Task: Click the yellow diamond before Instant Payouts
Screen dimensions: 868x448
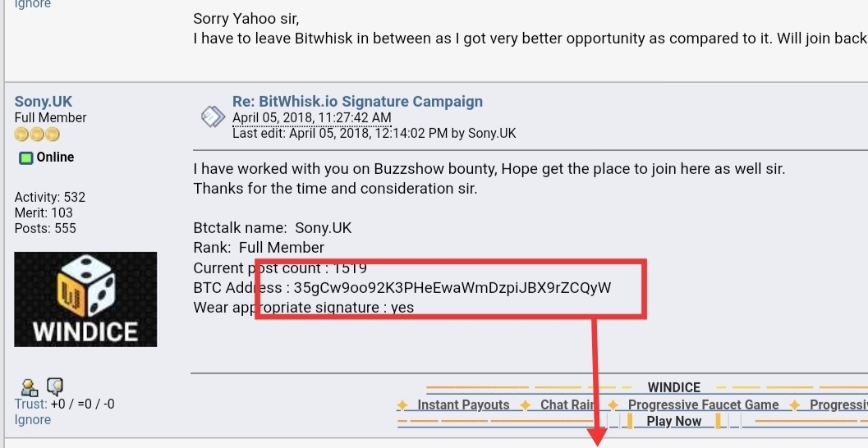Action: tap(402, 405)
